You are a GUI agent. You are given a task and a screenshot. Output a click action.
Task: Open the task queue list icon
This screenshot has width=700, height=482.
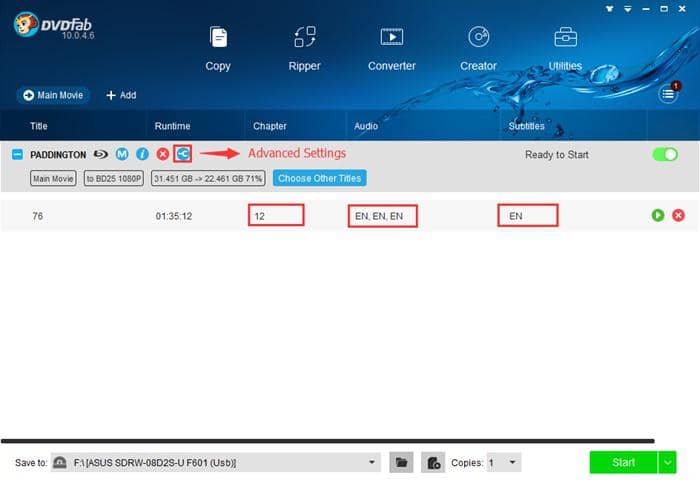coord(668,94)
